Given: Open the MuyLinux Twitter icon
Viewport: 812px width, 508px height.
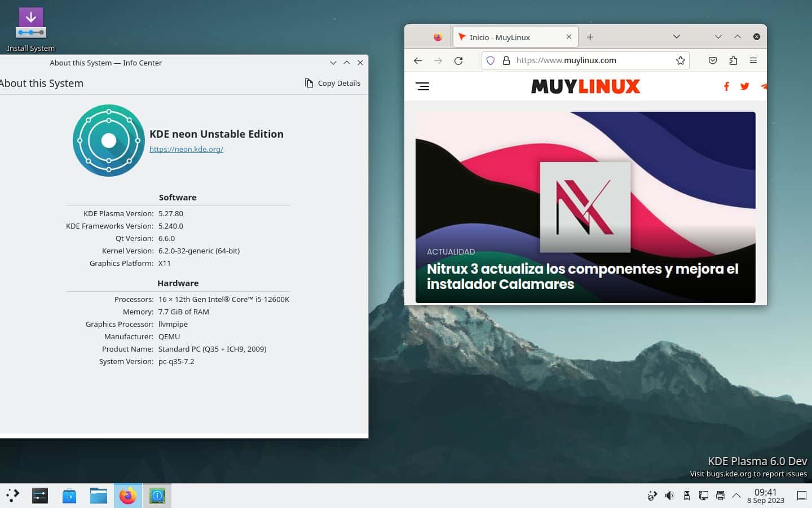Looking at the screenshot, I should click(x=745, y=86).
